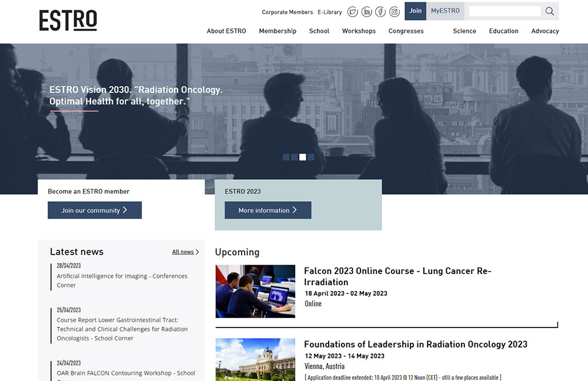Open Foundations of Leadership in Radiation Oncology 2023
The image size is (588, 381).
(x=416, y=344)
